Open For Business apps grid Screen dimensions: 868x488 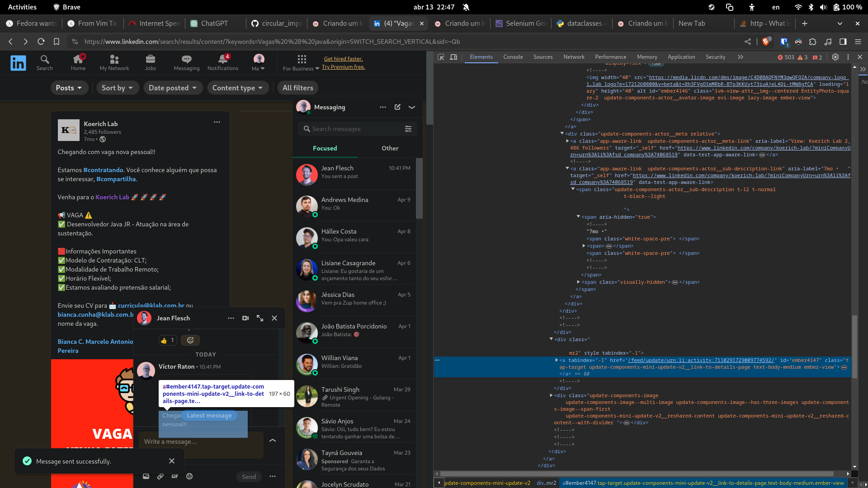coord(302,63)
